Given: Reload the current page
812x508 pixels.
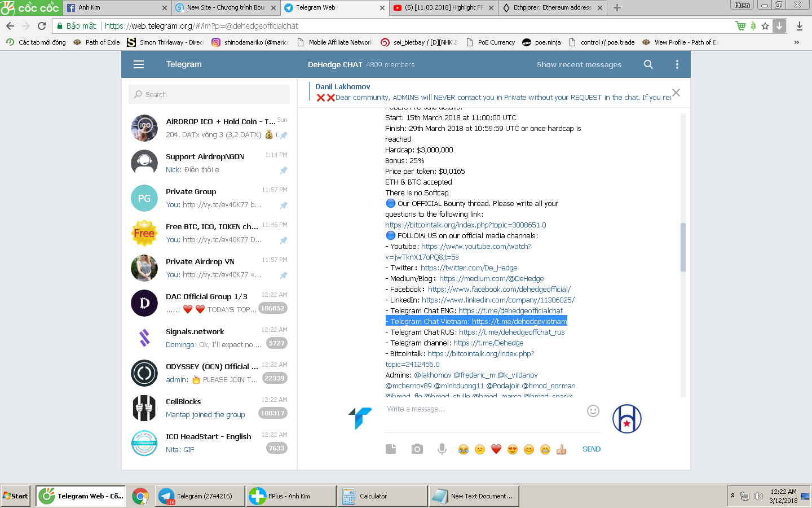Looking at the screenshot, I should tap(42, 26).
